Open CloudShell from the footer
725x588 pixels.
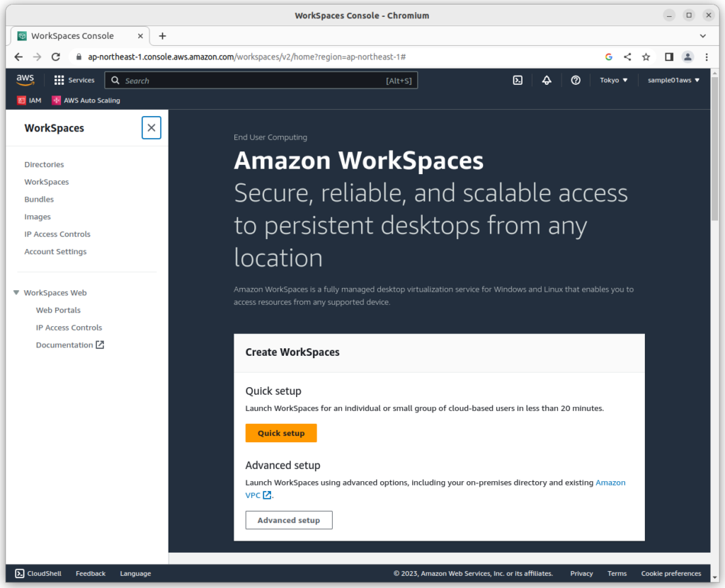click(38, 573)
